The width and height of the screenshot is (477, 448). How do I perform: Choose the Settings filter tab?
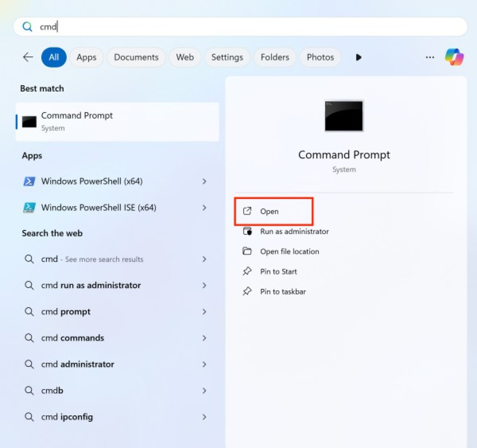click(227, 57)
